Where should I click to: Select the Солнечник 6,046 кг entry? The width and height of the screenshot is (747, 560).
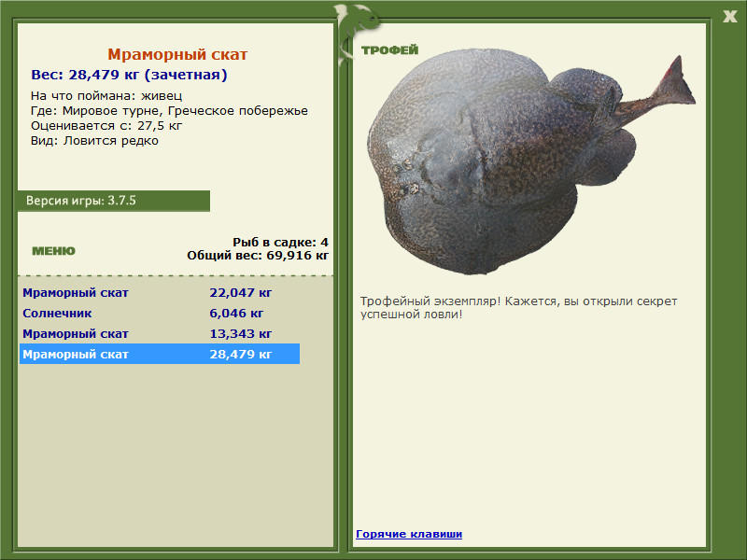point(160,313)
